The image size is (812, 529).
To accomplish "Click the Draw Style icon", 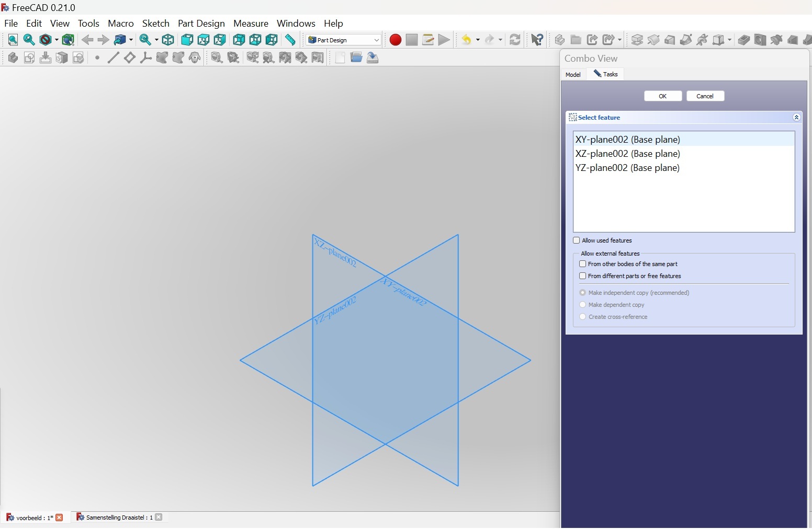I will click(x=46, y=40).
